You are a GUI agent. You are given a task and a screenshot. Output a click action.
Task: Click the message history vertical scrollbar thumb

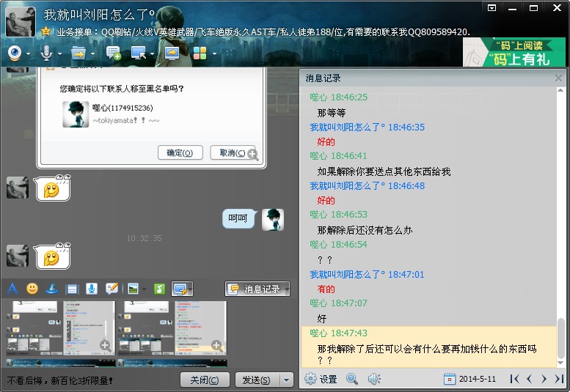click(x=561, y=339)
